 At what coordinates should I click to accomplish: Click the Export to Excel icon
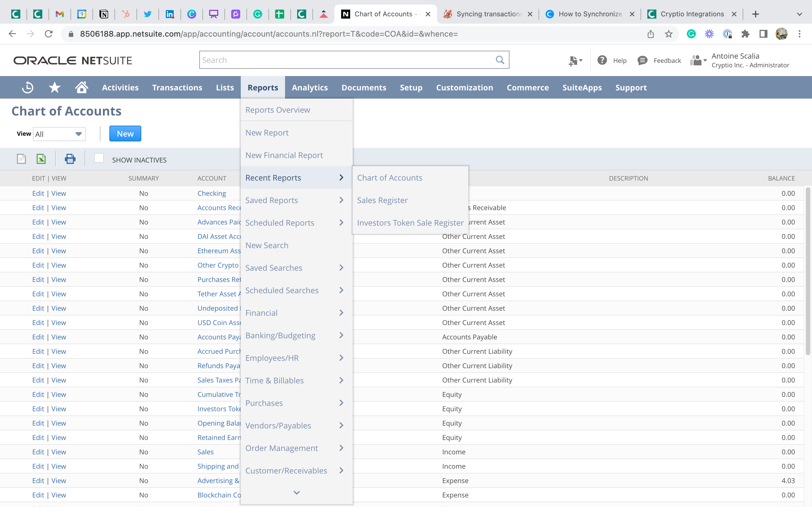pyautogui.click(x=41, y=159)
